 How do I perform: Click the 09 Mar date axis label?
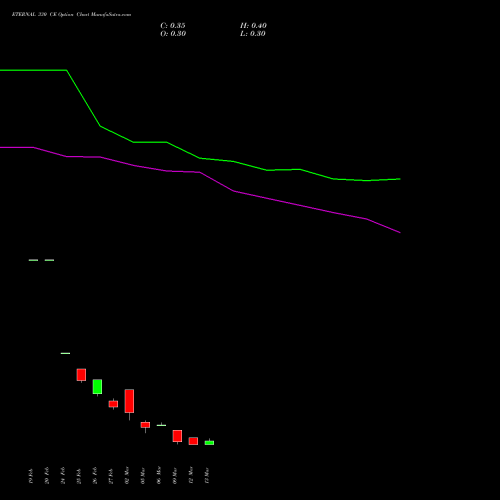[x=175, y=476]
